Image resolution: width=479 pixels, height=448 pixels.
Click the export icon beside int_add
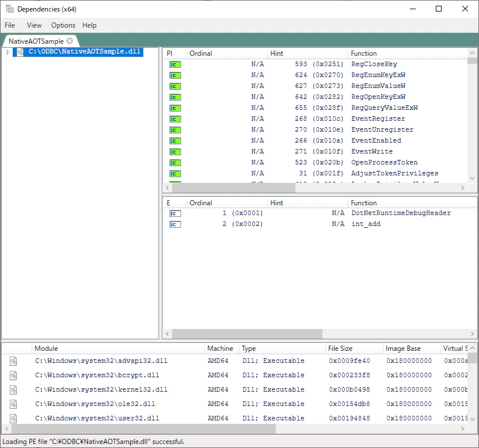175,225
